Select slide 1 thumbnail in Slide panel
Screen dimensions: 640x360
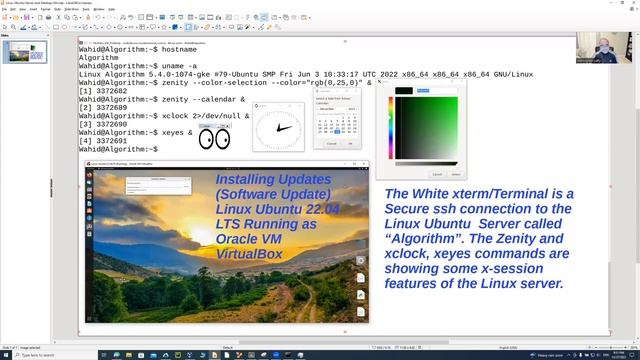(x=25, y=52)
